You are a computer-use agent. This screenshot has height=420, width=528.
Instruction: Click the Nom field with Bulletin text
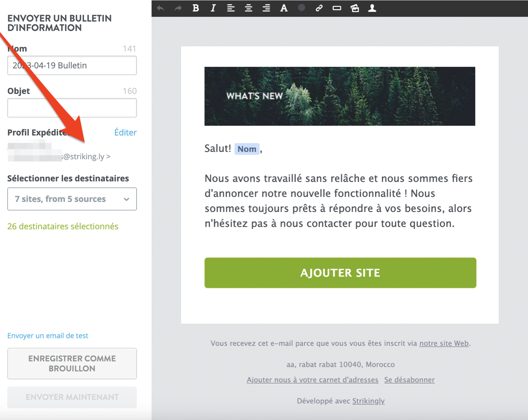point(72,65)
